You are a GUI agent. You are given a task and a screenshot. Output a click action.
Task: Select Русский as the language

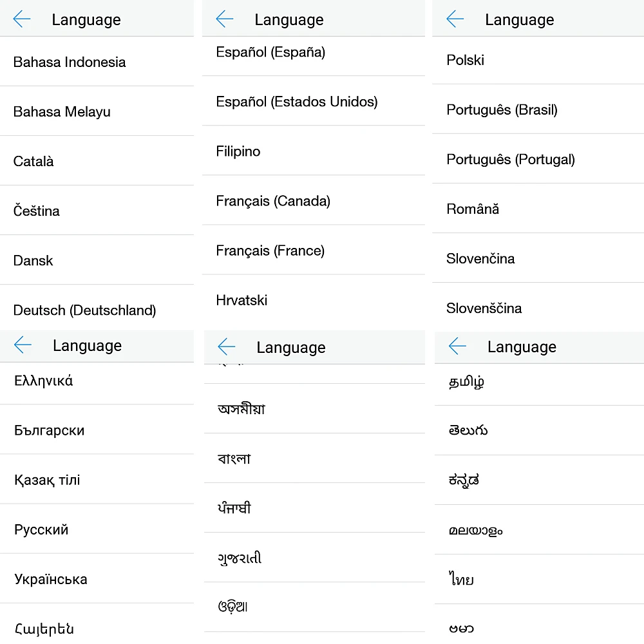pos(41,529)
